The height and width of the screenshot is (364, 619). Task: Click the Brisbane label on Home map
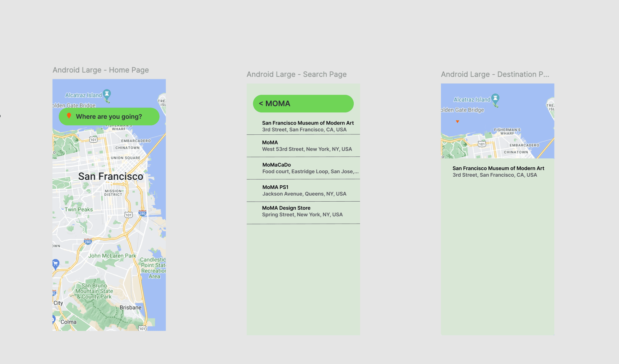130,307
